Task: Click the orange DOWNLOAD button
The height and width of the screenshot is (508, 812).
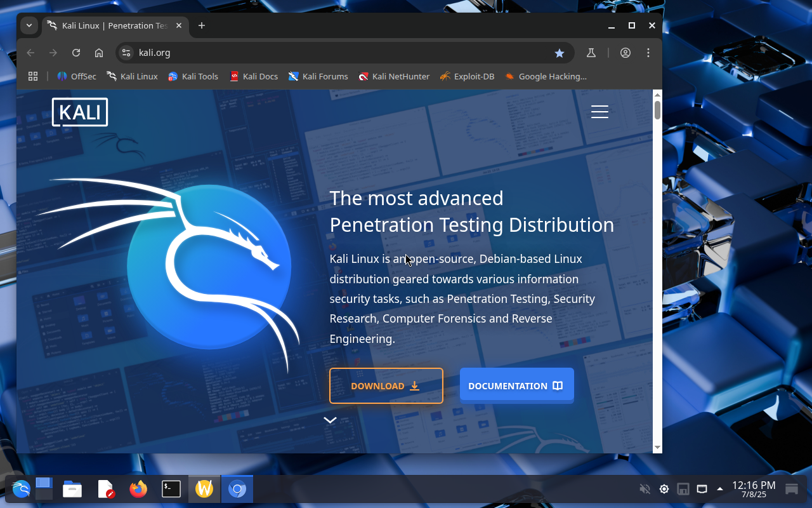Action: [x=386, y=385]
